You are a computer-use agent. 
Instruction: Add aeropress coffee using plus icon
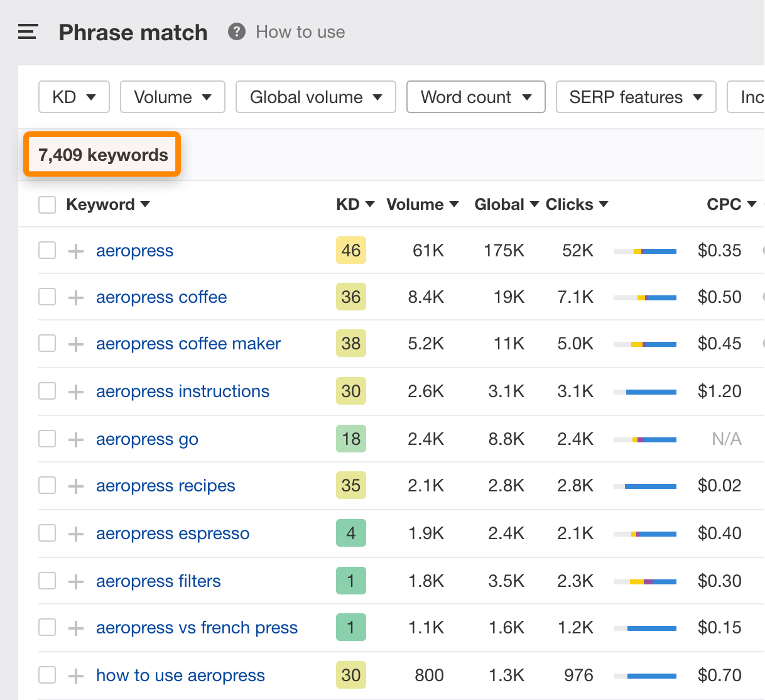(x=76, y=298)
